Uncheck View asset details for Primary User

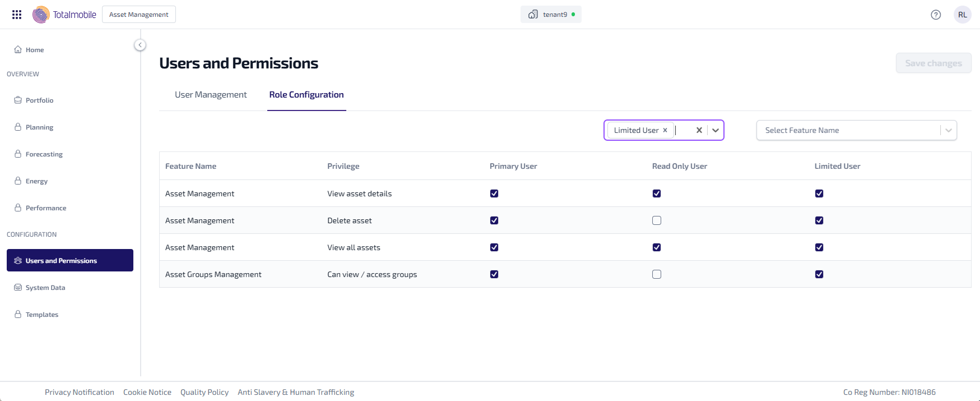click(494, 193)
